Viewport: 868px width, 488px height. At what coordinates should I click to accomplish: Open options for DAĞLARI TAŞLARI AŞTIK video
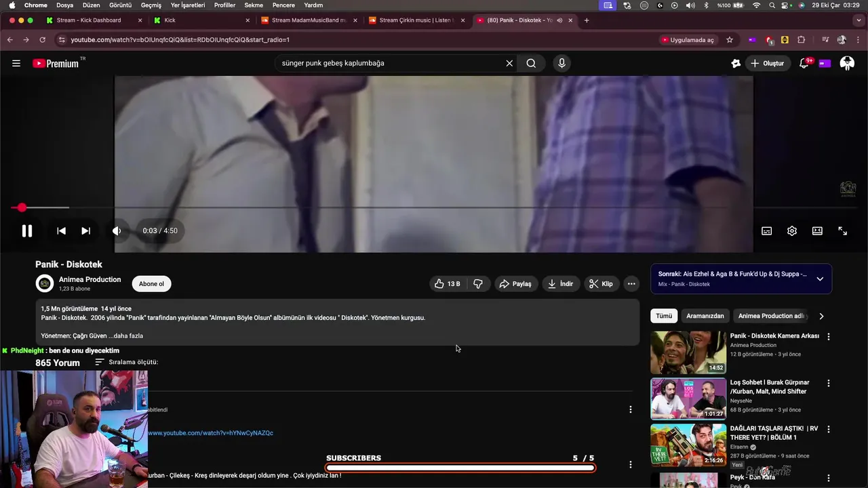pos(828,429)
